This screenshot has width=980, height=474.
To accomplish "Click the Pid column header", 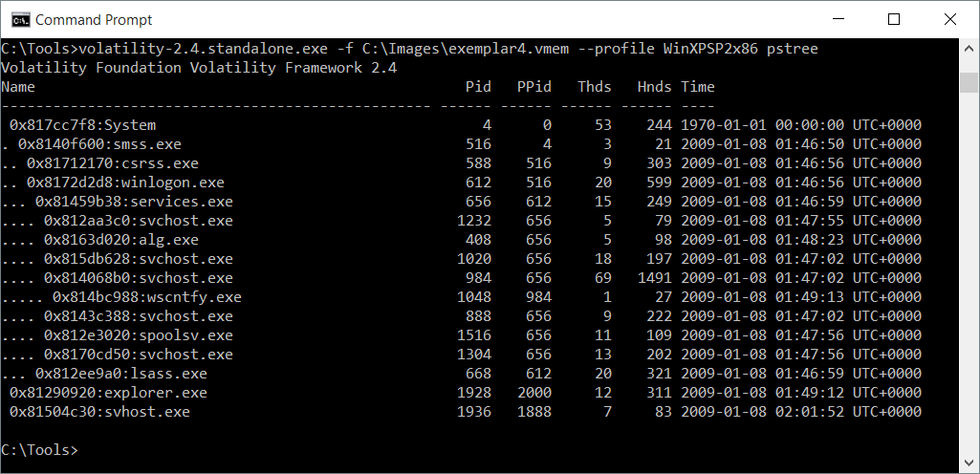I will coord(478,87).
